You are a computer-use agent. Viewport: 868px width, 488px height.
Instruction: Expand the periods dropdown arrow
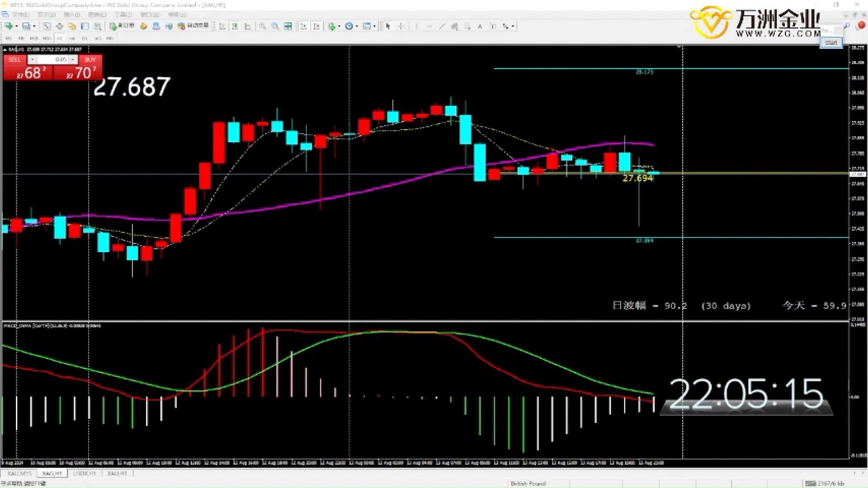click(357, 26)
